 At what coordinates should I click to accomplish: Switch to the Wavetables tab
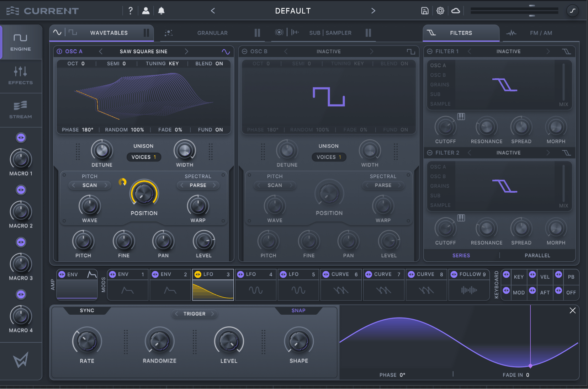click(x=101, y=33)
